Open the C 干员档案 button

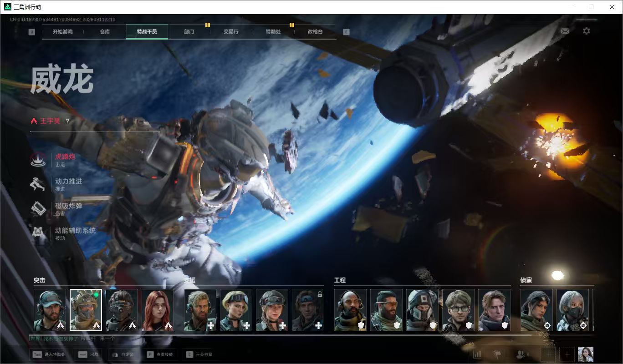pos(199,354)
